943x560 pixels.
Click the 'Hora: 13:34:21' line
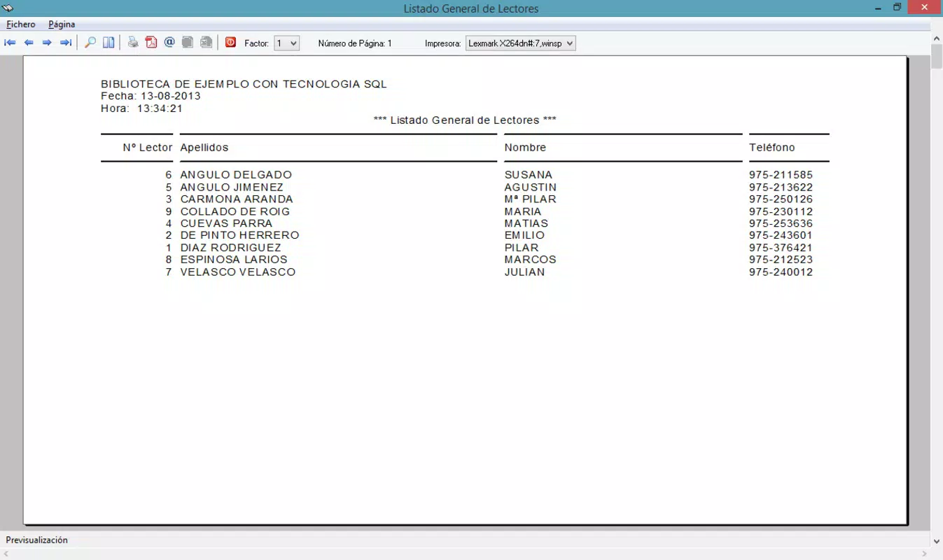pos(141,108)
